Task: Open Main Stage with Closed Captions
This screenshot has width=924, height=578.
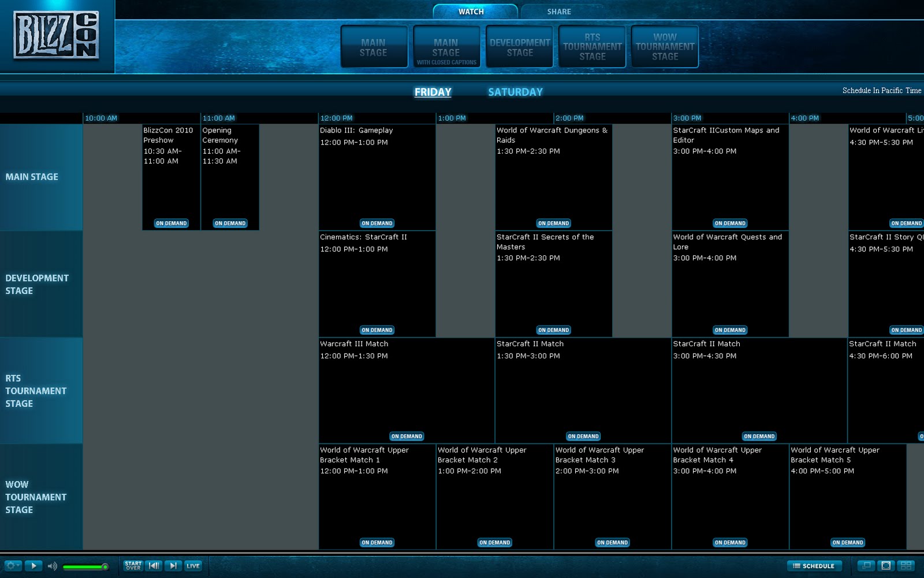Action: [446, 47]
